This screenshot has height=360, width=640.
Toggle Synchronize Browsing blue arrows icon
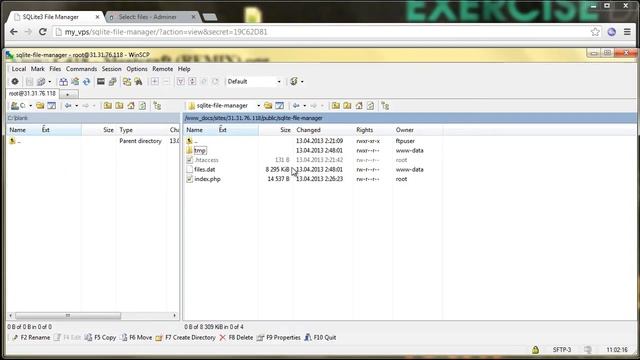tap(87, 82)
